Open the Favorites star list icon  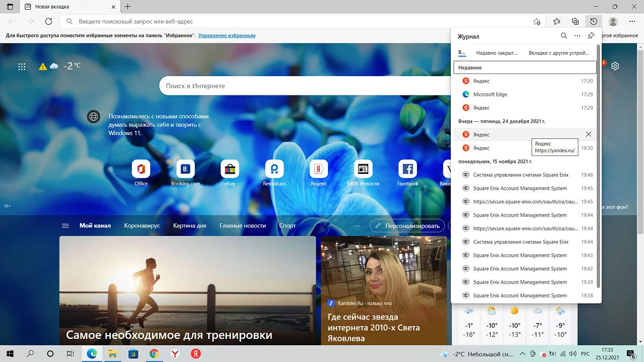(557, 21)
